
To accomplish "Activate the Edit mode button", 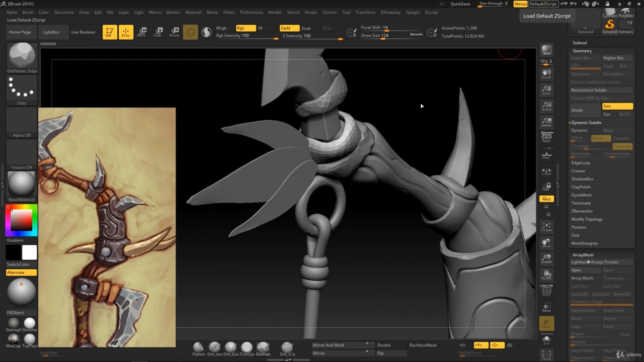I will point(109,32).
